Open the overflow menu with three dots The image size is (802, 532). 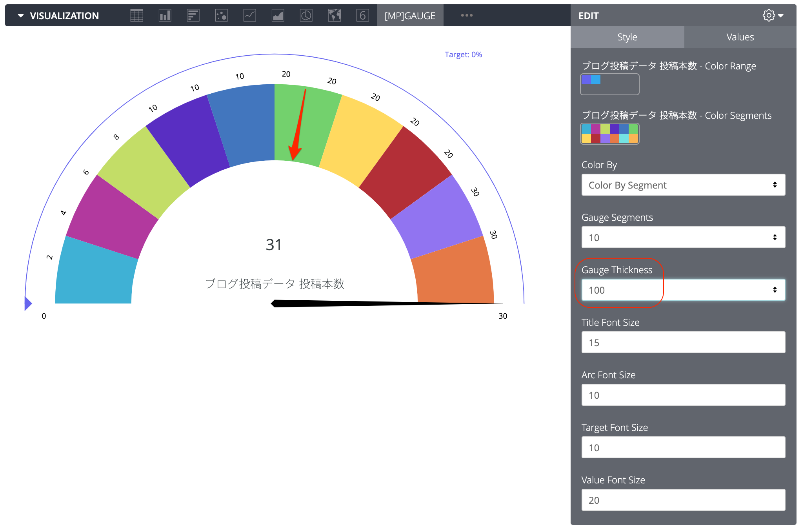pyautogui.click(x=466, y=15)
